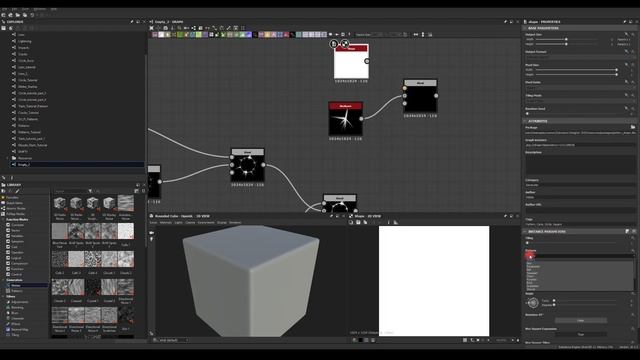
Task: Open the Comparison function category
Action: [19, 263]
